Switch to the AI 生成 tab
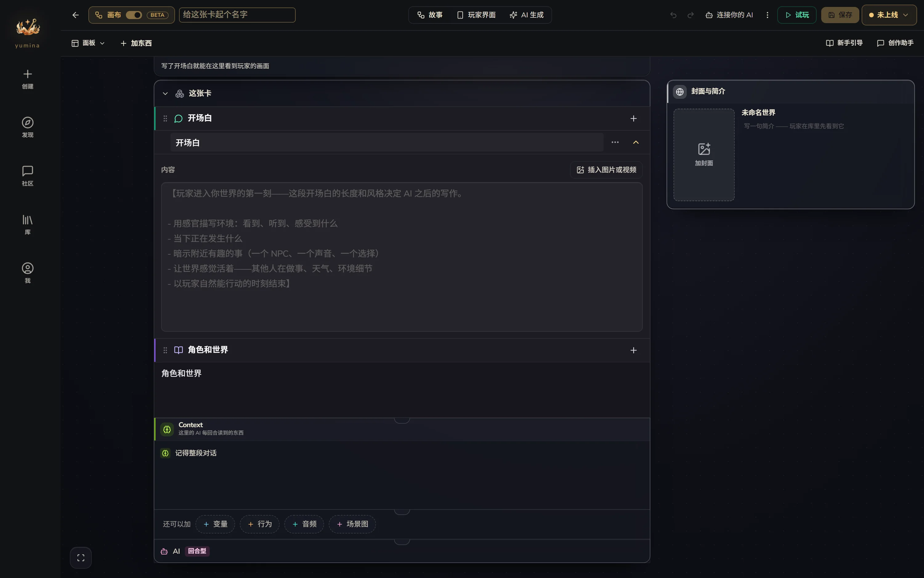 click(527, 15)
